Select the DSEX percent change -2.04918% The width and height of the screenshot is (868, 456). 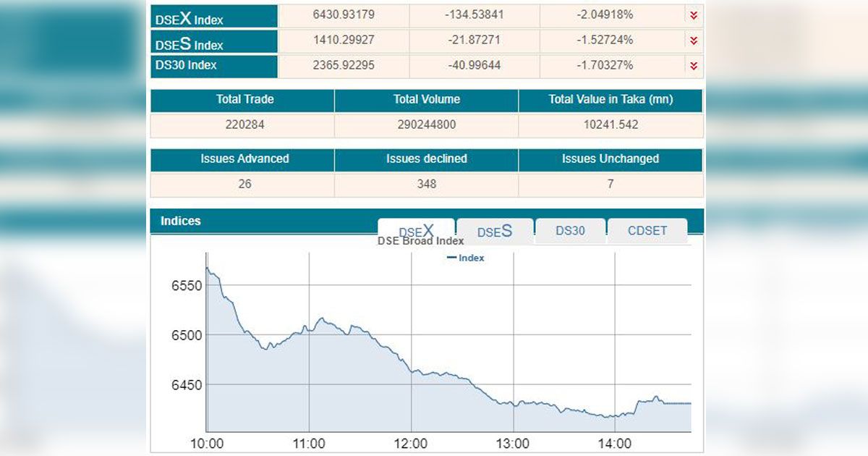[605, 15]
